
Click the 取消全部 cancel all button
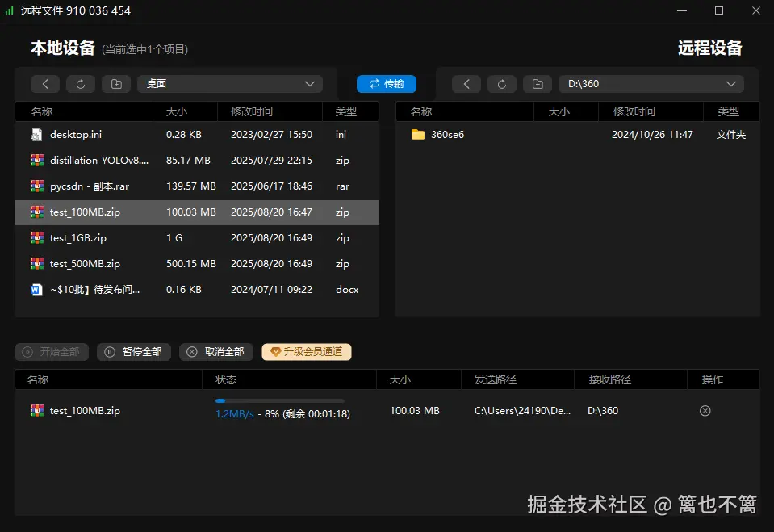click(215, 351)
